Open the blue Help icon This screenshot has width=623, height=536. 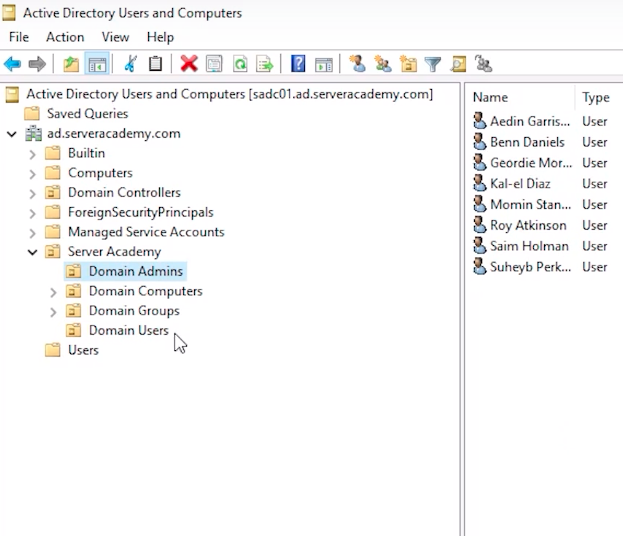[x=298, y=64]
